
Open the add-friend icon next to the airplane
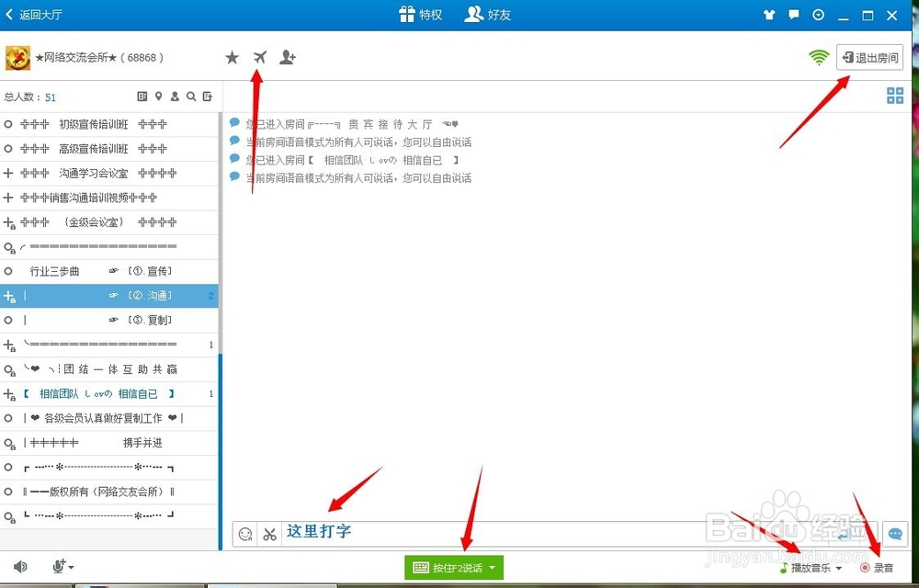tap(288, 57)
